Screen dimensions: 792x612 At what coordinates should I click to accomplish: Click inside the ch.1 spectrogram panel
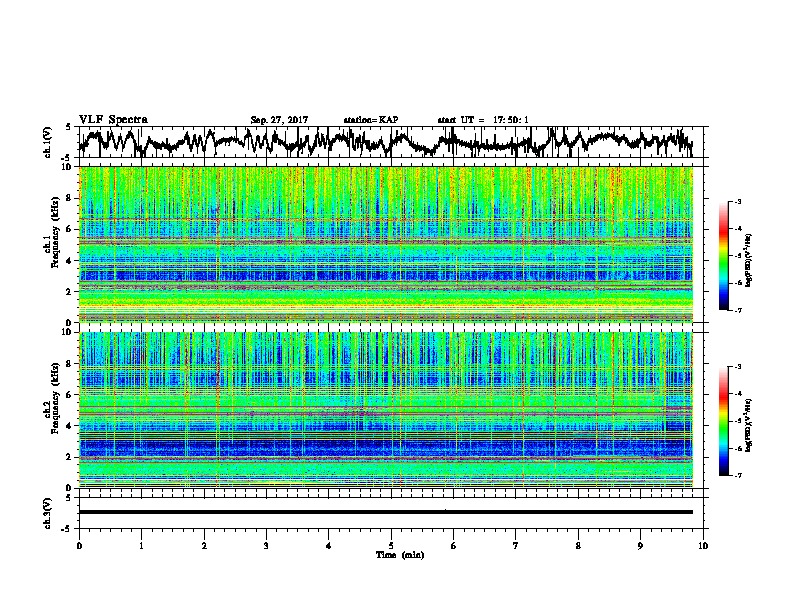click(385, 244)
